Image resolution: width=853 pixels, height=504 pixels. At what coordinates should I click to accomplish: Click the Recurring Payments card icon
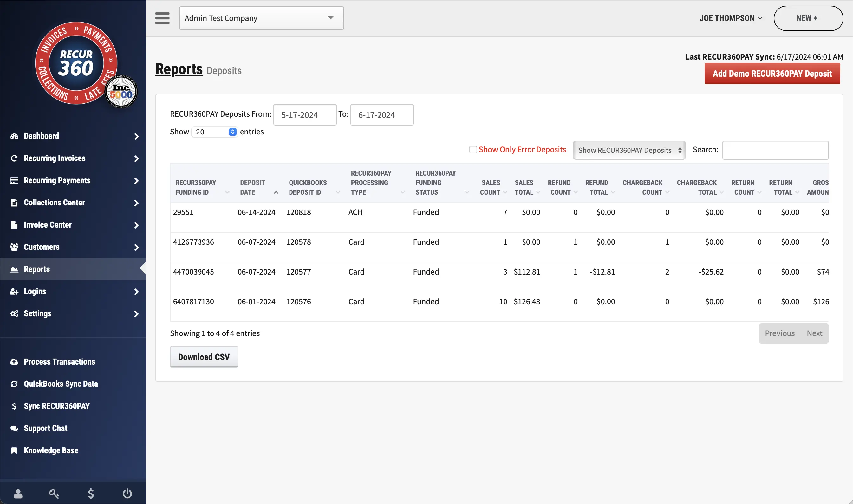[14, 180]
